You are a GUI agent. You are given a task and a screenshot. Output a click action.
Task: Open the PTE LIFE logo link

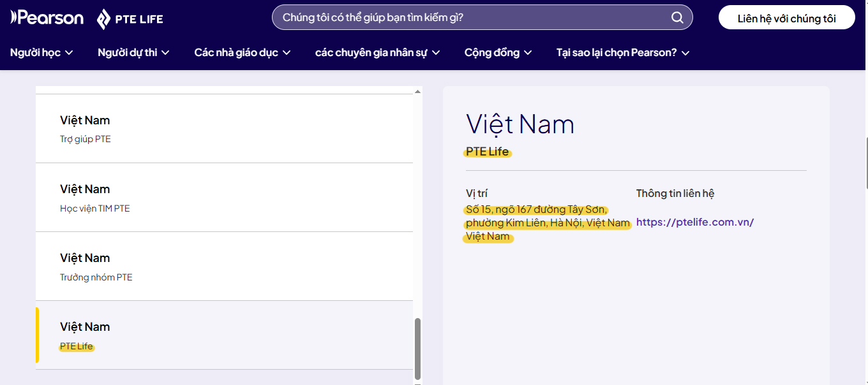[x=130, y=19]
